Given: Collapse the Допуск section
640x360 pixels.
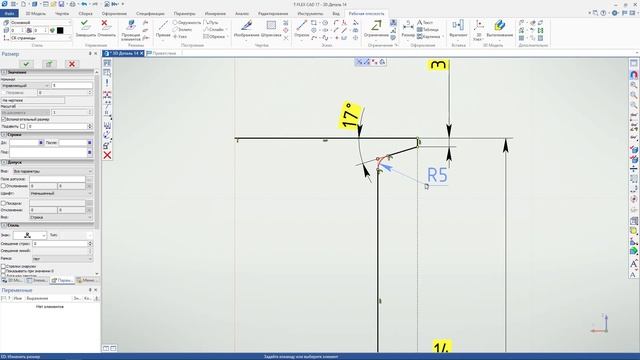Looking at the screenshot, I should pyautogui.click(x=4, y=162).
